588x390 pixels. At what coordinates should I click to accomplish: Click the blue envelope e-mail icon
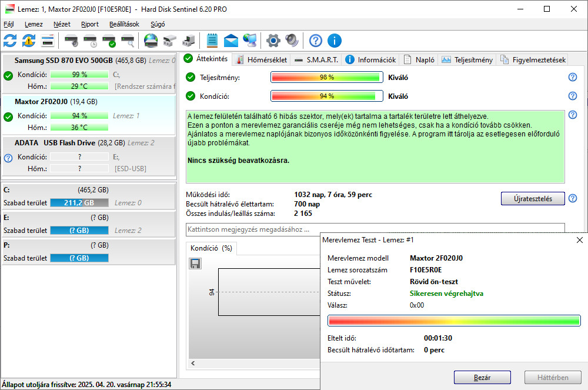click(231, 41)
